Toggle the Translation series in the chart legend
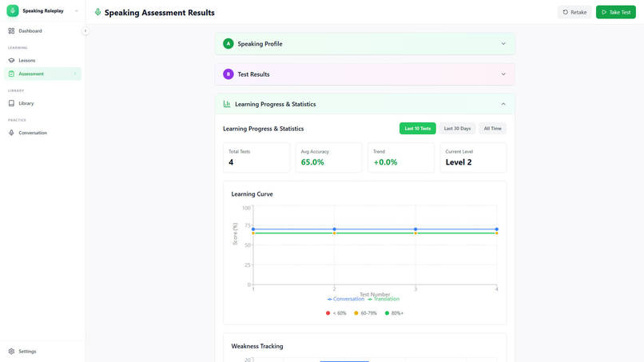The height and width of the screenshot is (362, 644). [x=384, y=299]
